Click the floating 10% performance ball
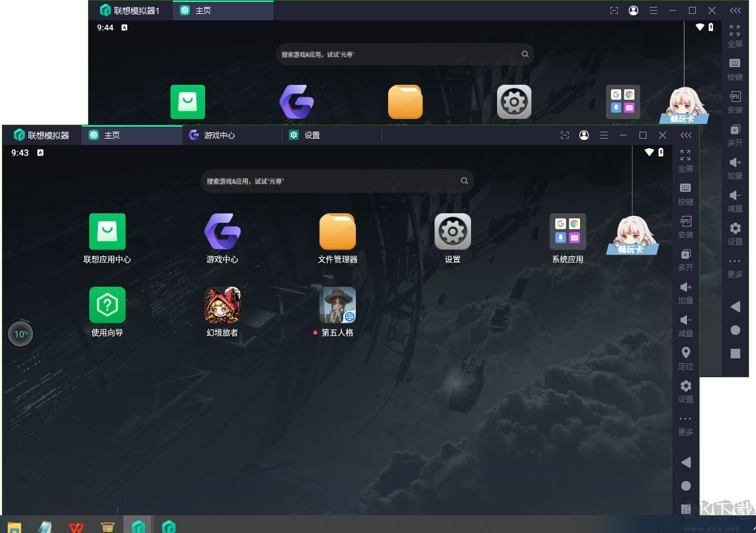This screenshot has width=756, height=533. [21, 334]
